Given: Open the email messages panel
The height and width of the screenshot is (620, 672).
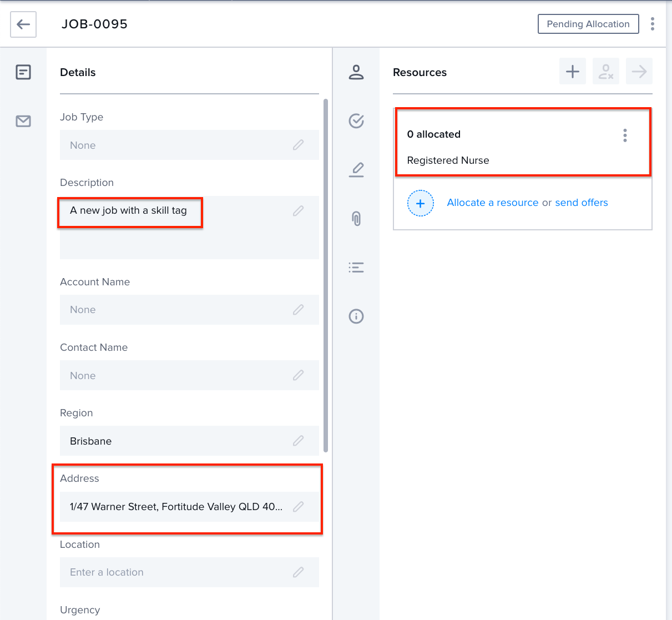Looking at the screenshot, I should 23,121.
